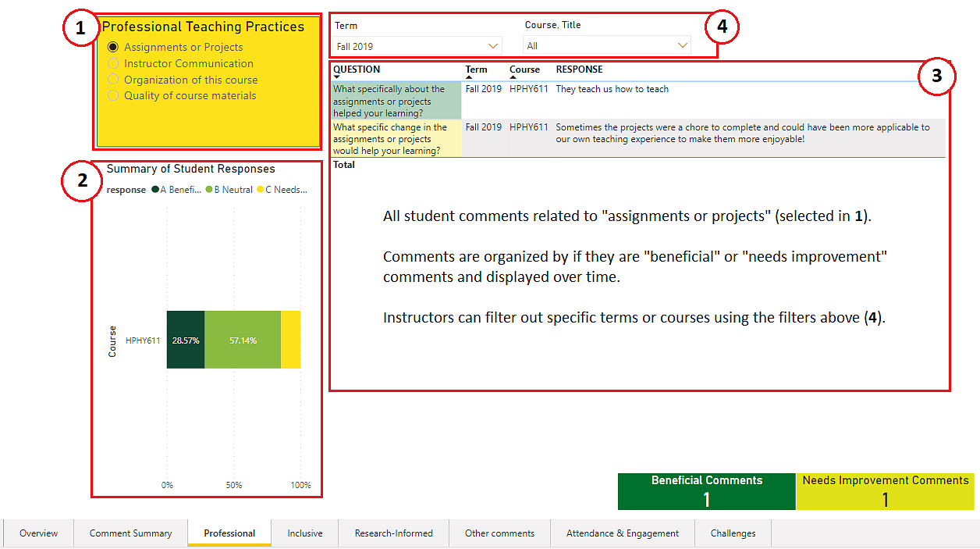Image resolution: width=980 pixels, height=549 pixels.
Task: Sort table by QUESTION column header
Action: (357, 70)
